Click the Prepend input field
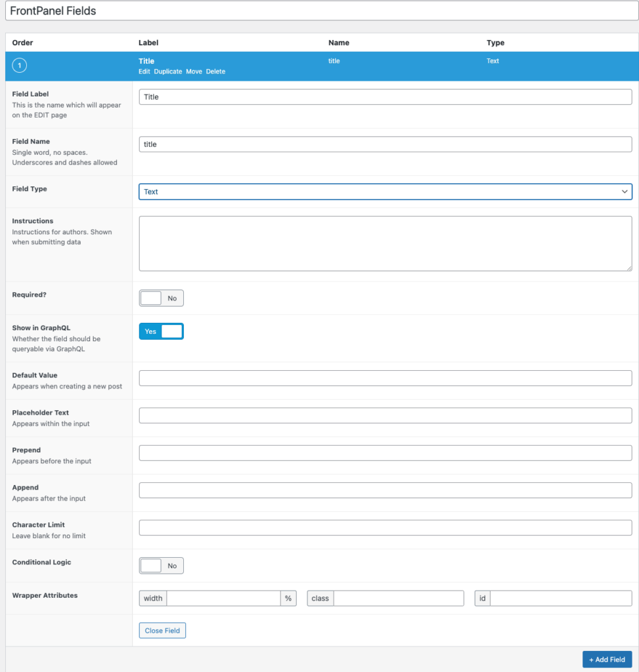The image size is (639, 672). click(x=385, y=453)
